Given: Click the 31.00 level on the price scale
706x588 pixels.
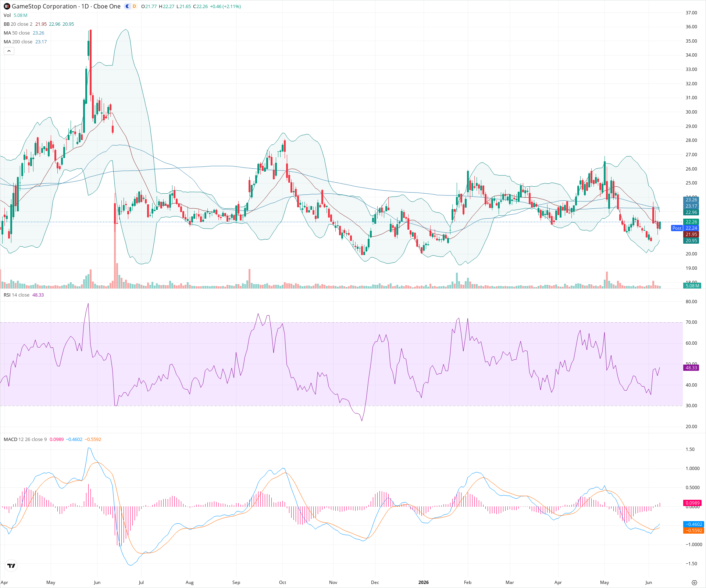Looking at the screenshot, I should (x=691, y=98).
